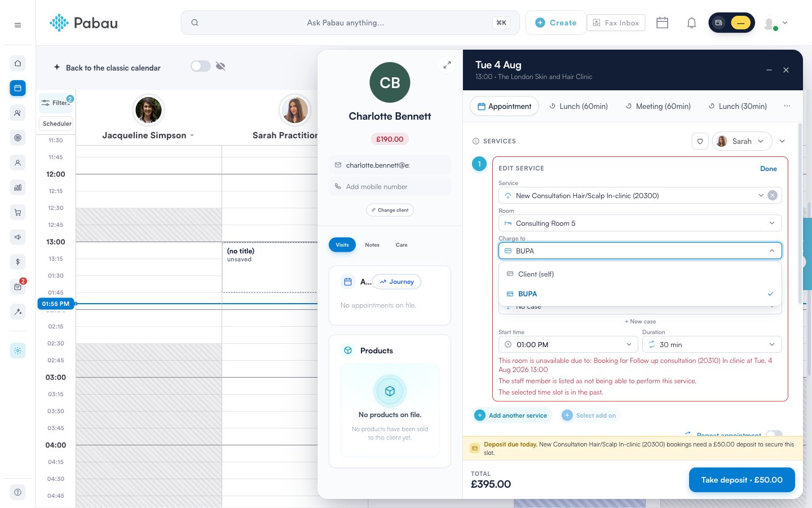This screenshot has width=812, height=508.
Task: Open the calendar icon in the top bar
Action: pos(662,23)
